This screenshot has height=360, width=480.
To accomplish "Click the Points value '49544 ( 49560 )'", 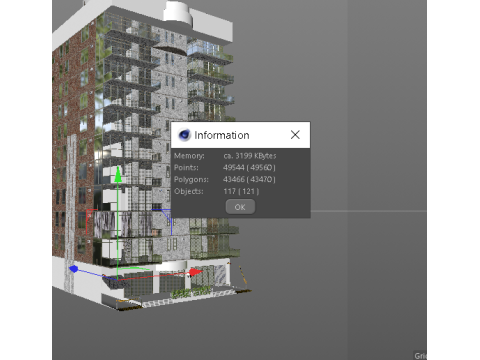I will click(249, 167).
